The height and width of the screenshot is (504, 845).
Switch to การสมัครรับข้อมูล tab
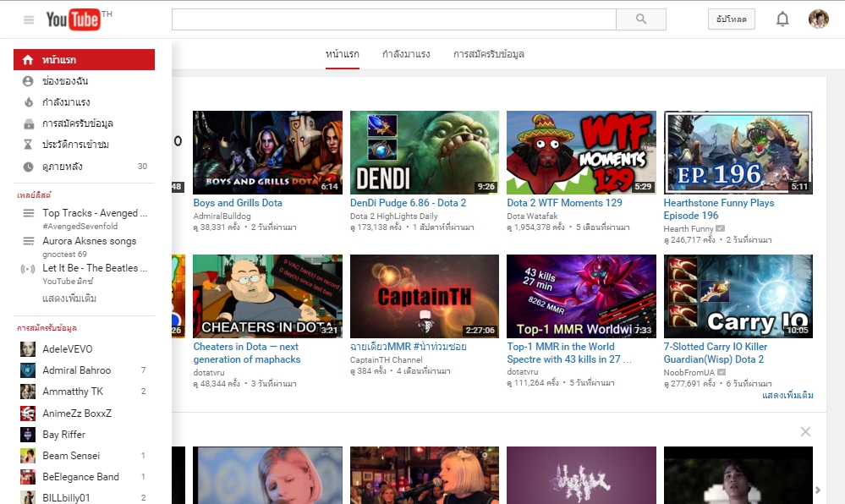[x=489, y=54]
